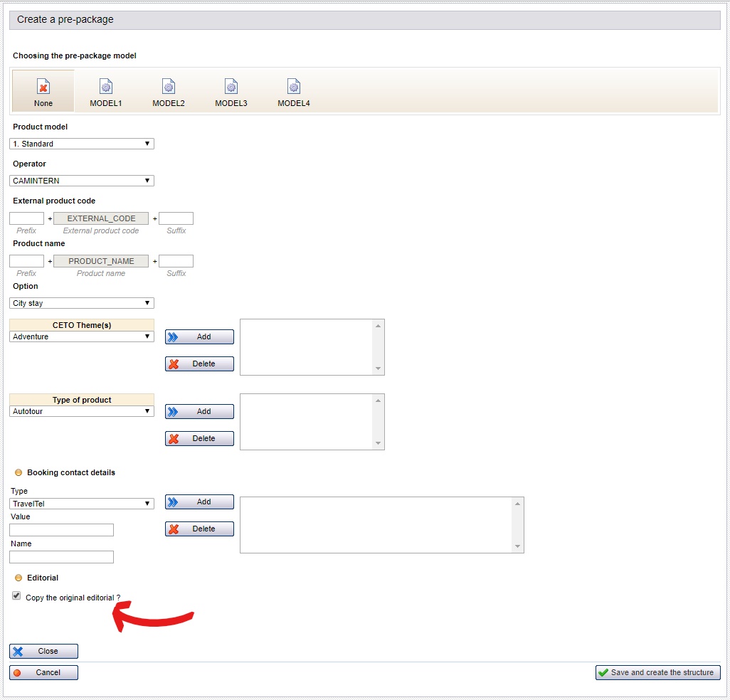Open booking contact Type dropdown TravelTel

click(x=82, y=504)
